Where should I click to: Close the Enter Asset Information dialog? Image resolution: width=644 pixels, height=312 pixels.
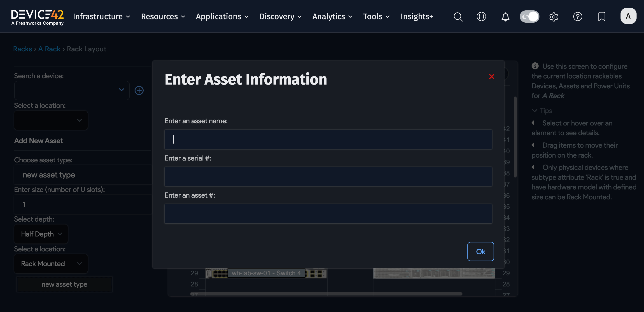coord(492,76)
